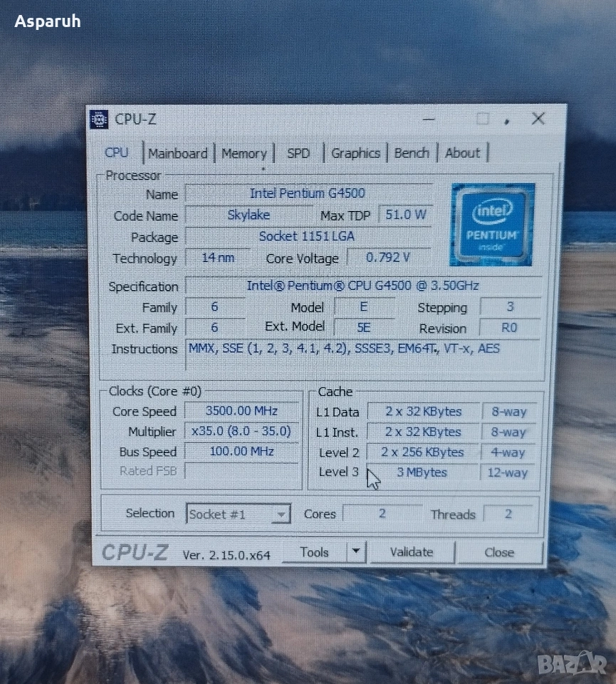
Task: Switch to the Mainboard tab
Action: click(177, 153)
